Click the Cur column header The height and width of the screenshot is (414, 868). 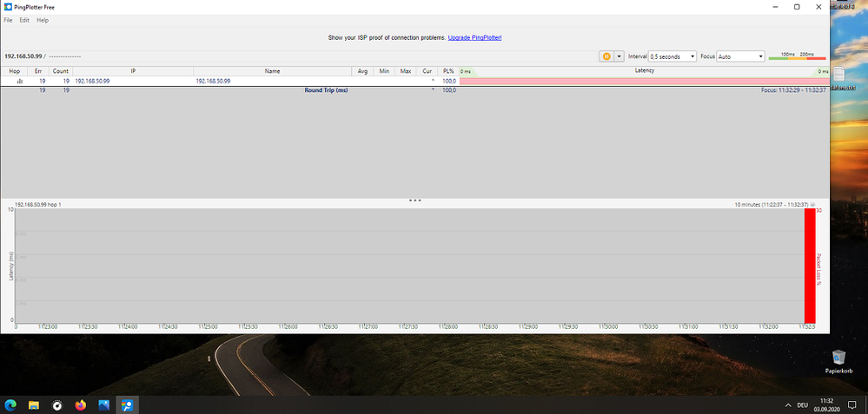tap(427, 71)
